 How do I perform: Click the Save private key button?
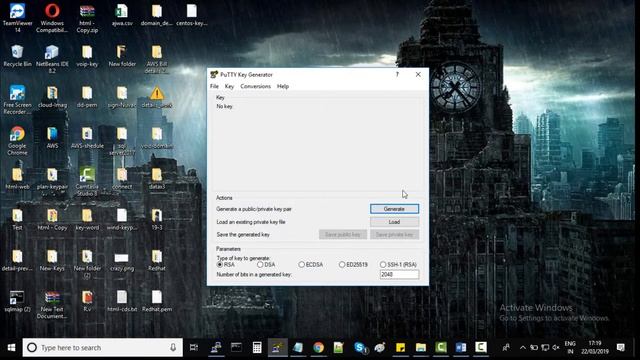[x=394, y=234]
